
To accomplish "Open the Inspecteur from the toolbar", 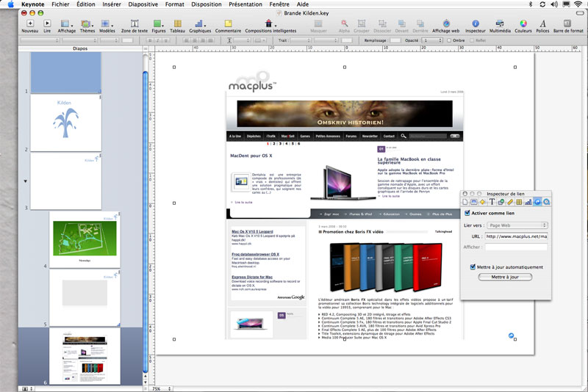I will point(475,23).
